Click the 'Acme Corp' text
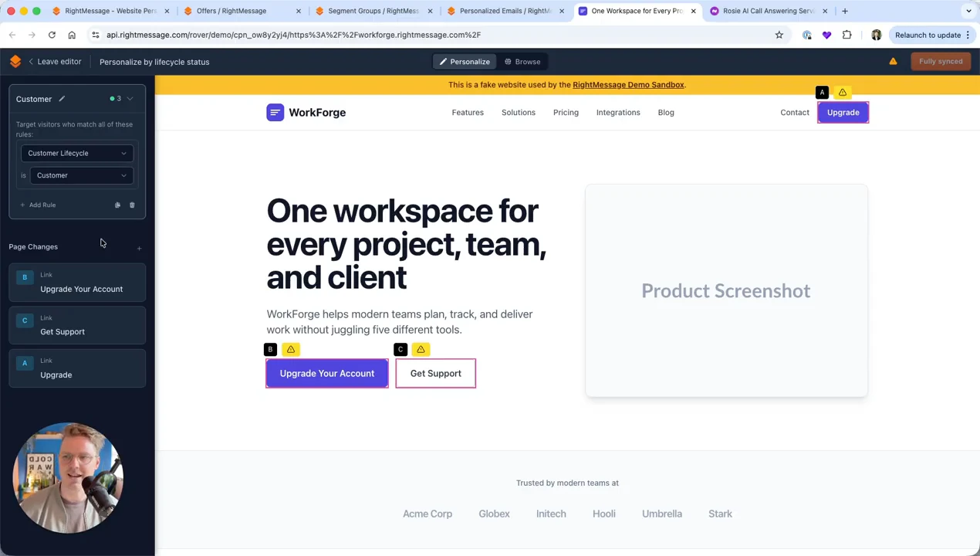 (427, 514)
